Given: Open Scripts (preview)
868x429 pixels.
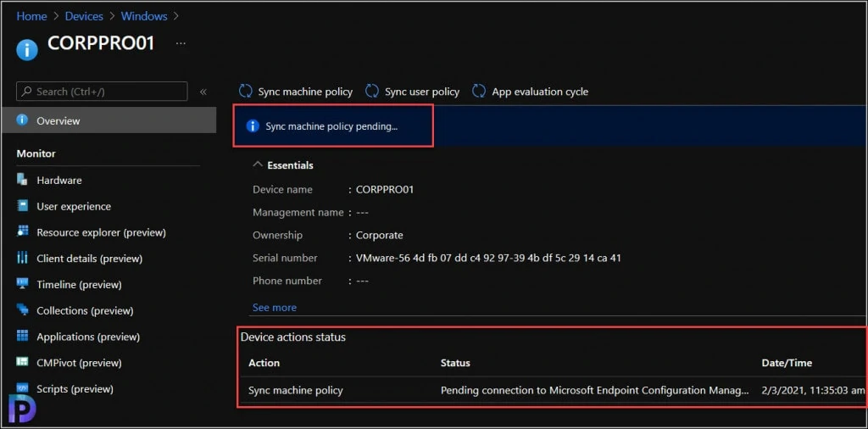Looking at the screenshot, I should pos(75,389).
